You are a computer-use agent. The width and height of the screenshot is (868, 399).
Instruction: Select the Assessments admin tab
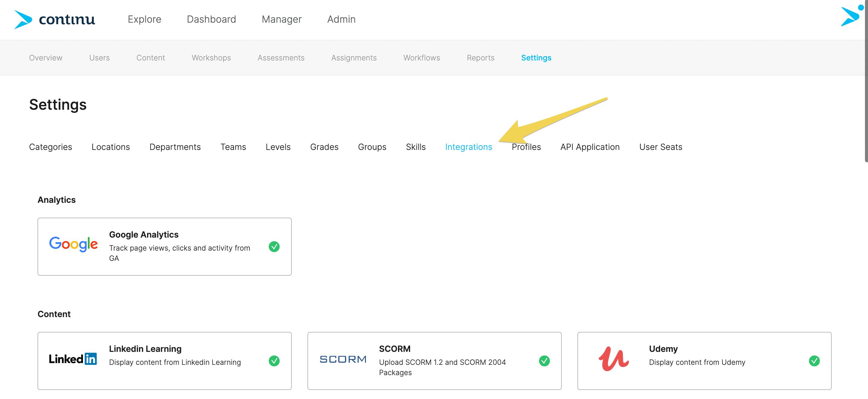click(281, 58)
